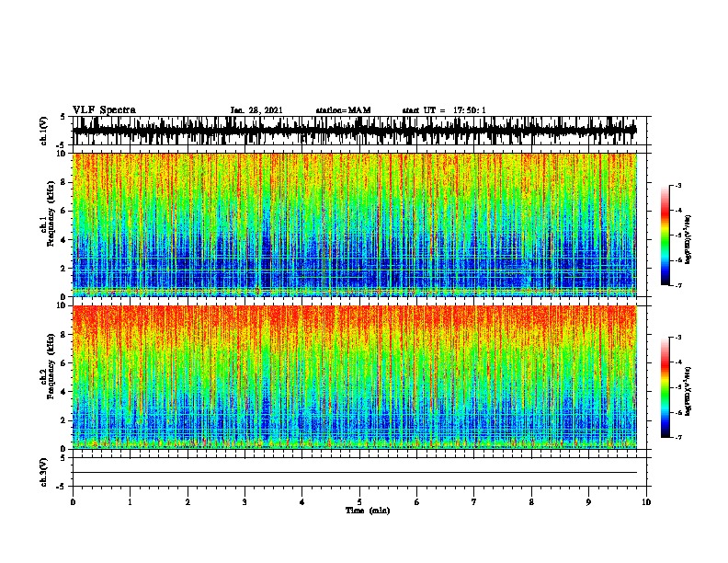Click the "-3" label on ch.2 colorbar

point(677,338)
